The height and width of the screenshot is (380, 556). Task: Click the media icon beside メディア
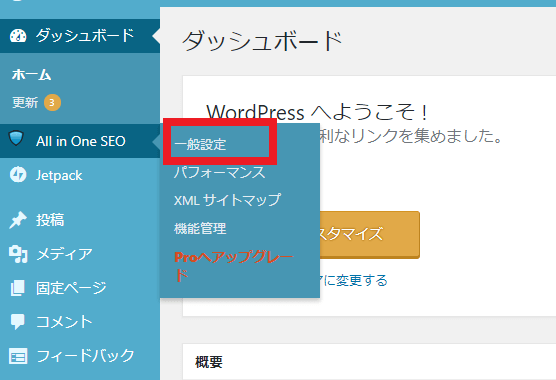[18, 254]
